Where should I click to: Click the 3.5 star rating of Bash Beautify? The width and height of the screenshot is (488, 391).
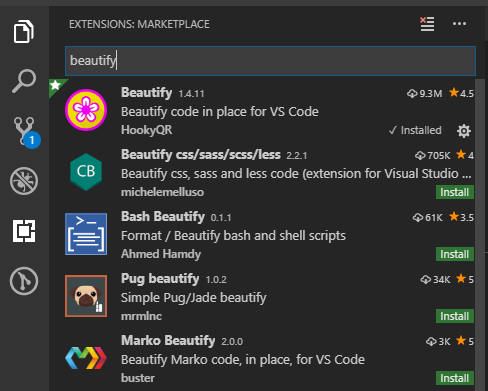coord(461,217)
